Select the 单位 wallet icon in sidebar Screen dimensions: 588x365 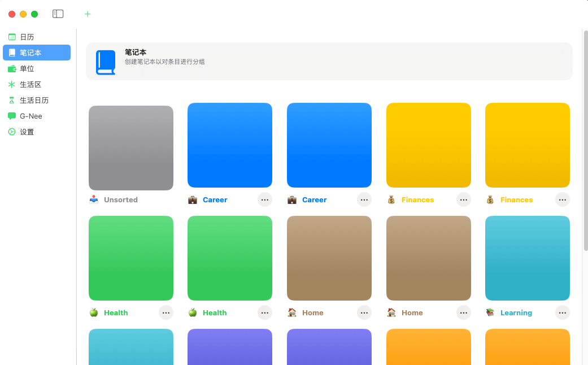[x=12, y=68]
